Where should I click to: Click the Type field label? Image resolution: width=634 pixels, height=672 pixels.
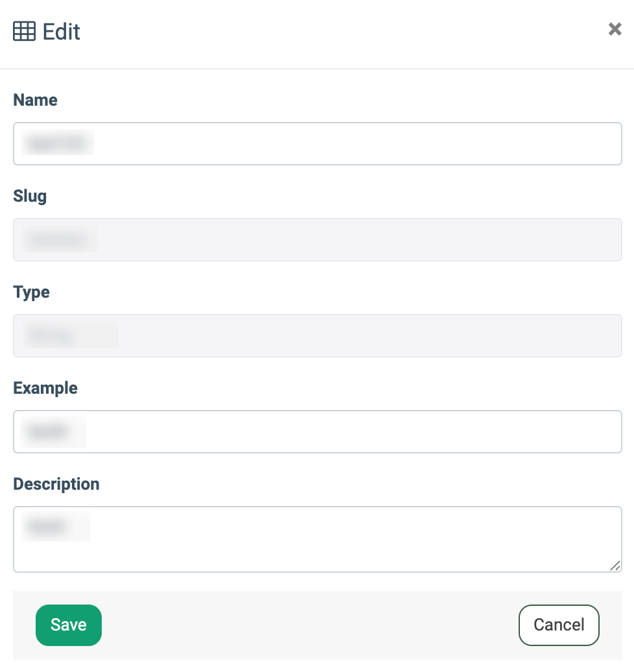pyautogui.click(x=31, y=293)
